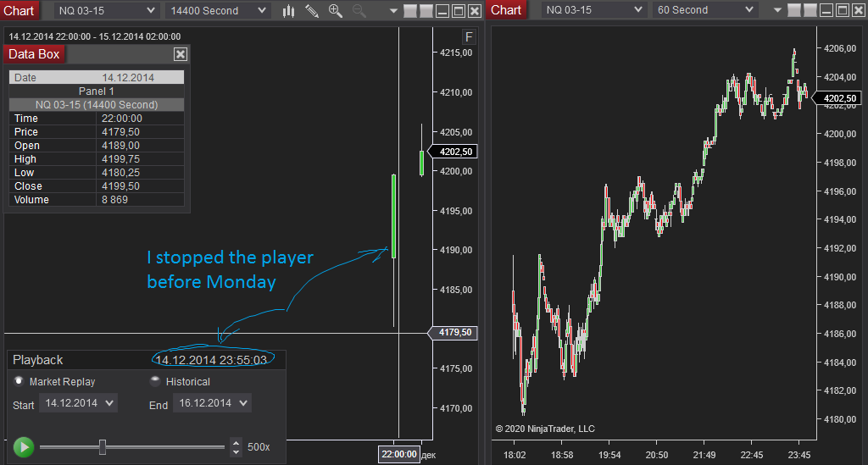868x465 pixels.
Task: Select the Historical radio button
Action: click(155, 381)
